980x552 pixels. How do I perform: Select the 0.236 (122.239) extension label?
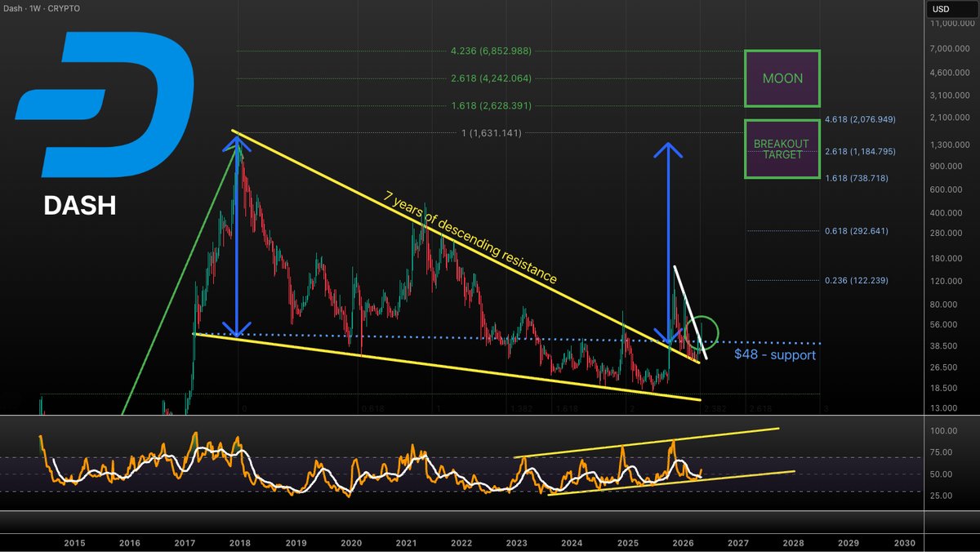click(x=857, y=280)
